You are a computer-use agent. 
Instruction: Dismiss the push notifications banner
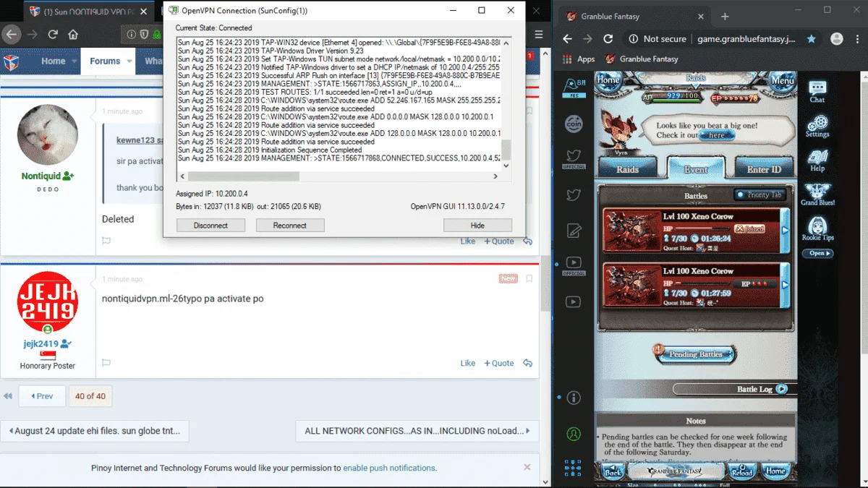pos(527,468)
